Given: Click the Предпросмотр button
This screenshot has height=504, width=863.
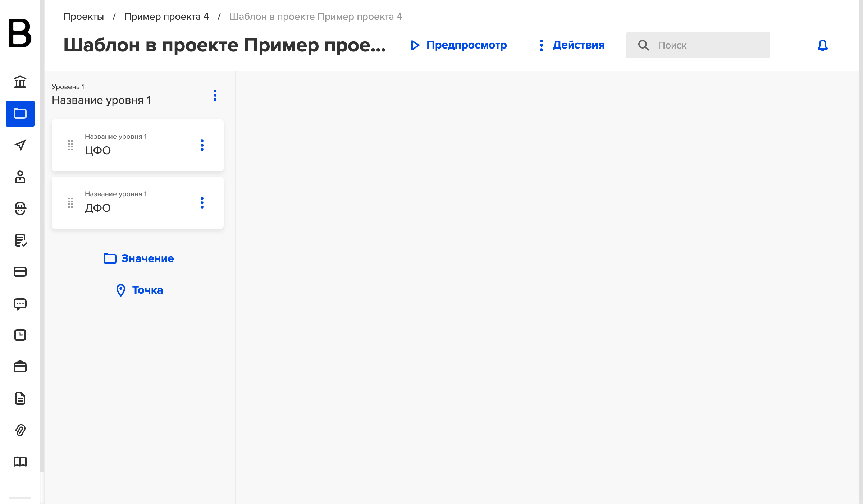Looking at the screenshot, I should (459, 45).
